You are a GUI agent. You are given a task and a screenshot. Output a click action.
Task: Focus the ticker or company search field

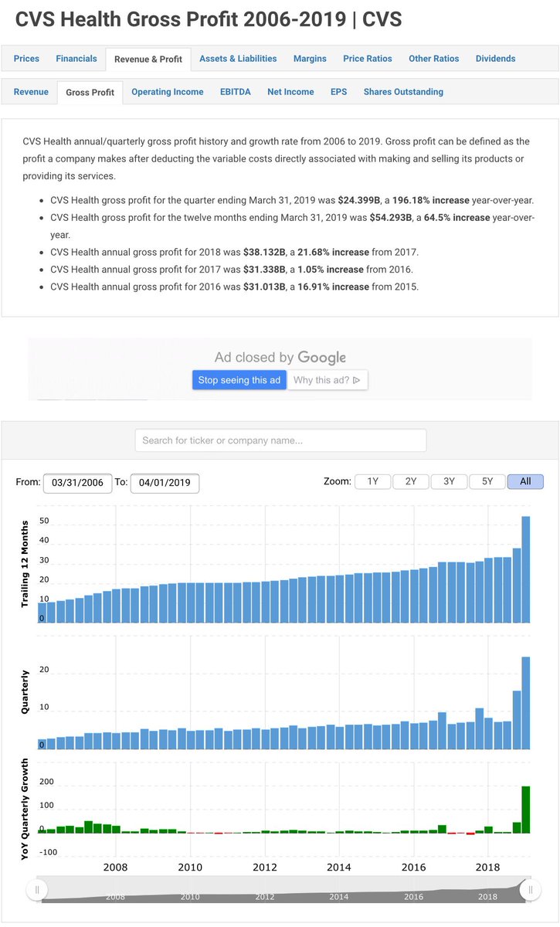click(x=281, y=440)
